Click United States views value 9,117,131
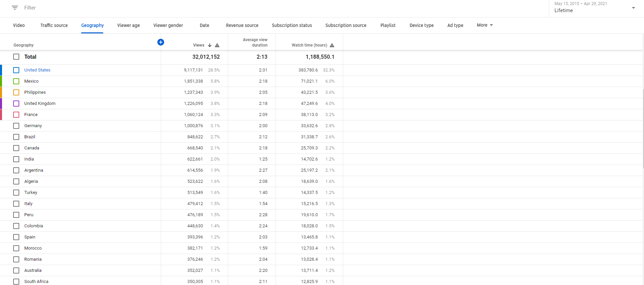Image resolution: width=644 pixels, height=285 pixels. tap(194, 70)
